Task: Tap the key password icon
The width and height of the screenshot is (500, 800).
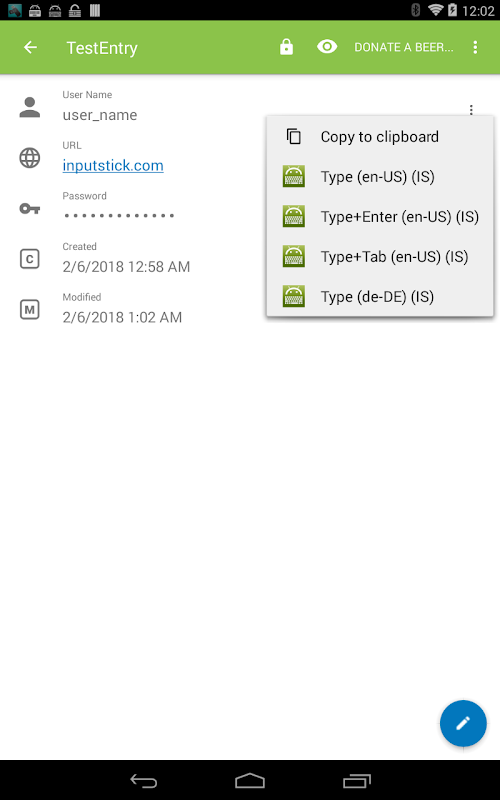Action: coord(30,208)
